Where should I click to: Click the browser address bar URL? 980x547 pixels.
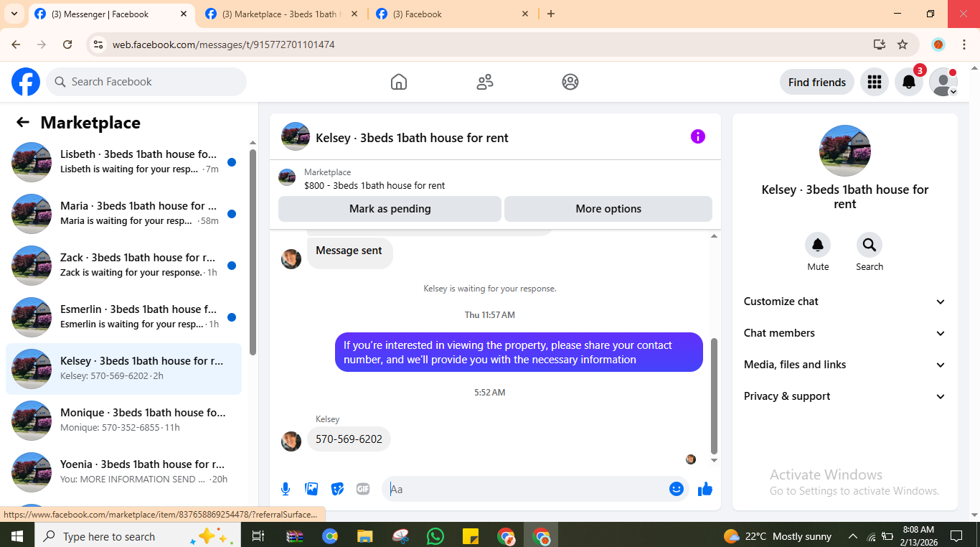[223, 45]
